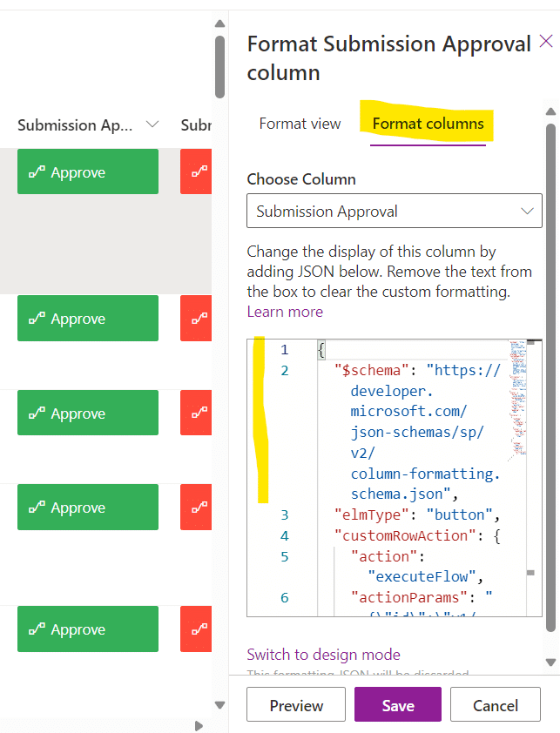This screenshot has width=560, height=733.
Task: Open the Choose Column dropdown
Action: 394,211
